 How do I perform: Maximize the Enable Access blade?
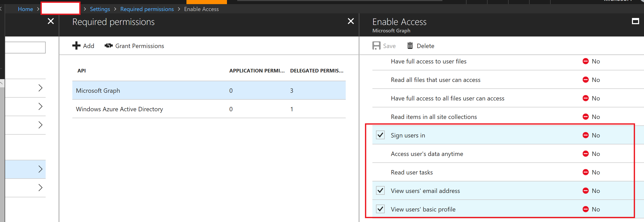[x=635, y=21]
